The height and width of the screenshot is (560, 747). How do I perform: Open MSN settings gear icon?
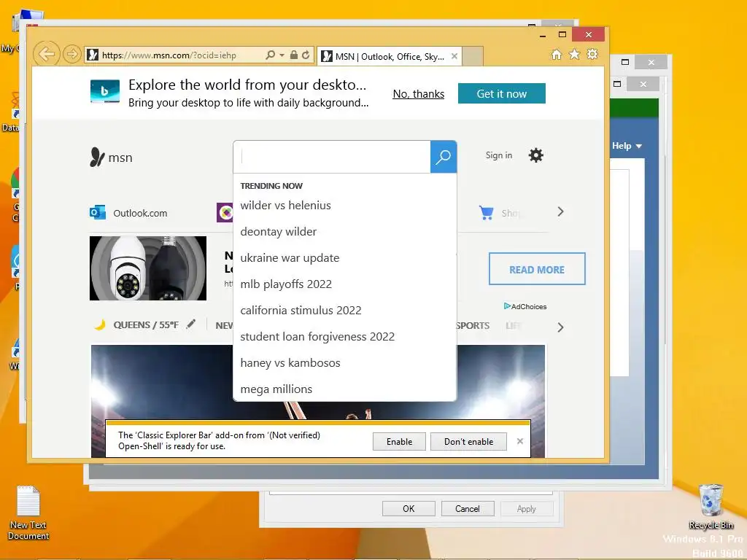[536, 155]
